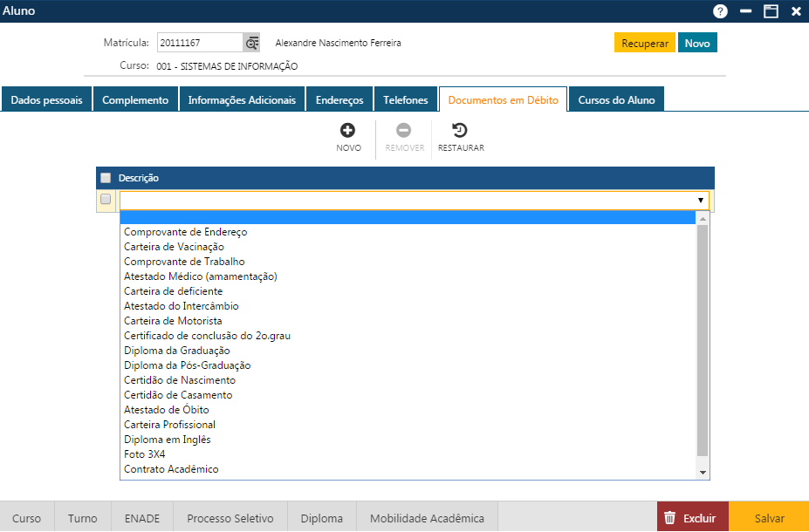Click the Restaurar restore icon
This screenshot has width=809, height=532.
460,131
